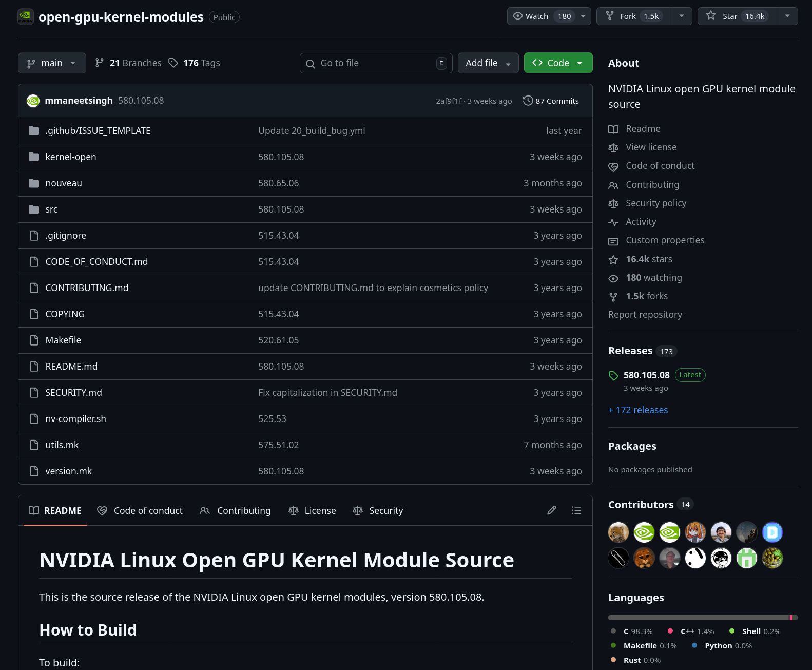Click the Code of conduct heart icon in About
This screenshot has width=812, height=670.
point(613,166)
